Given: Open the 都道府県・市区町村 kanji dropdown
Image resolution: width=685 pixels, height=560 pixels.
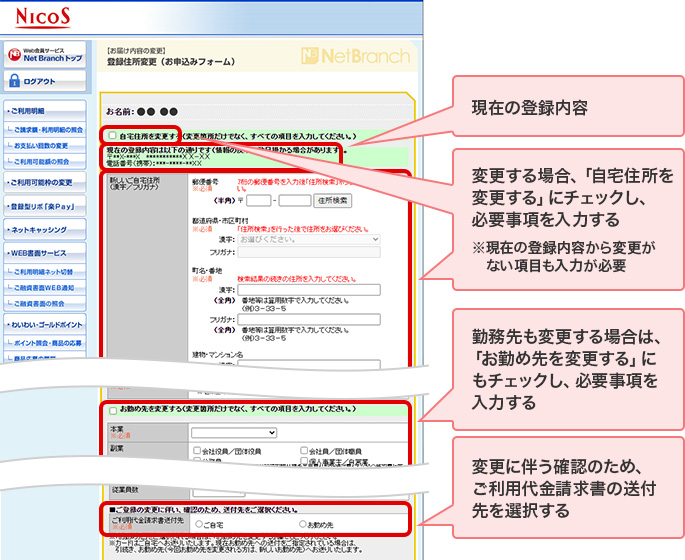Looking at the screenshot, I should point(310,240).
